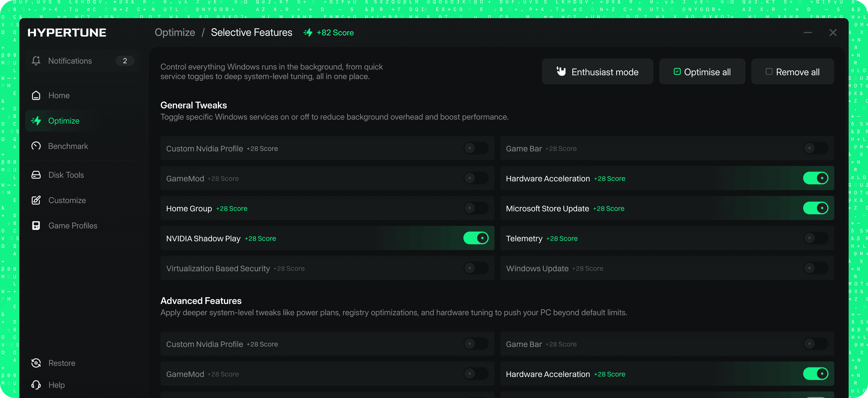Go back via the Optimize breadcrumb
This screenshot has width=868, height=398.
[x=175, y=32]
